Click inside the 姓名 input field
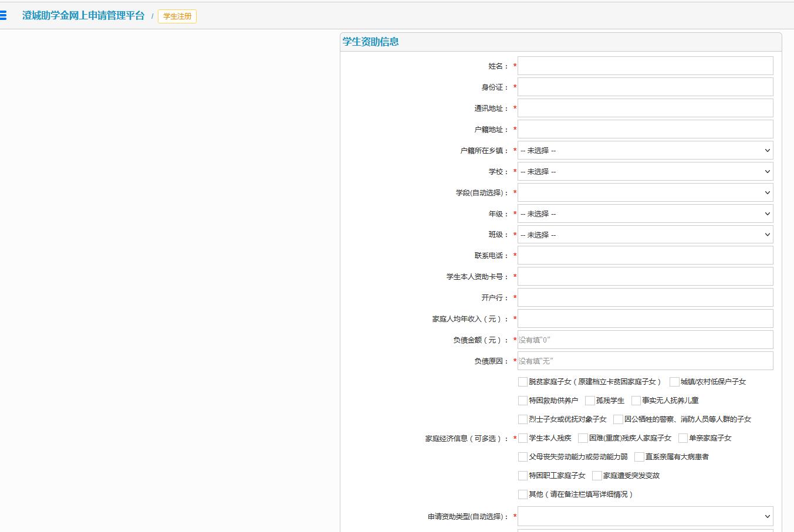The width and height of the screenshot is (794, 532). [x=644, y=66]
